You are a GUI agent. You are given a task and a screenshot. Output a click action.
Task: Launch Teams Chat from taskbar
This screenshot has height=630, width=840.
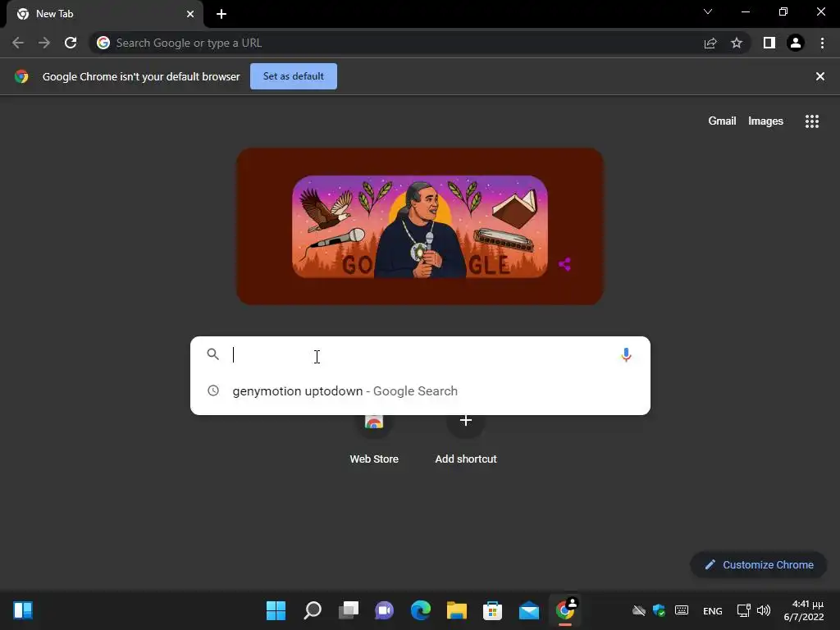pos(384,610)
